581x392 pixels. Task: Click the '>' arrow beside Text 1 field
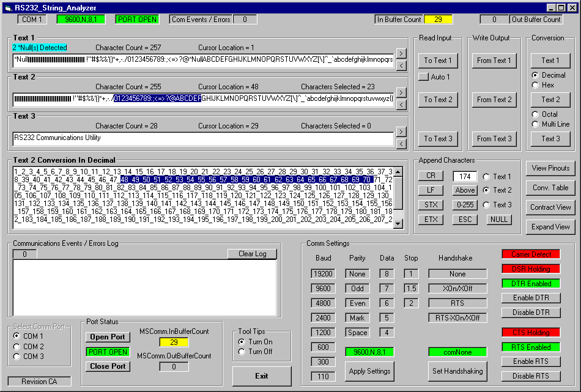tap(401, 54)
